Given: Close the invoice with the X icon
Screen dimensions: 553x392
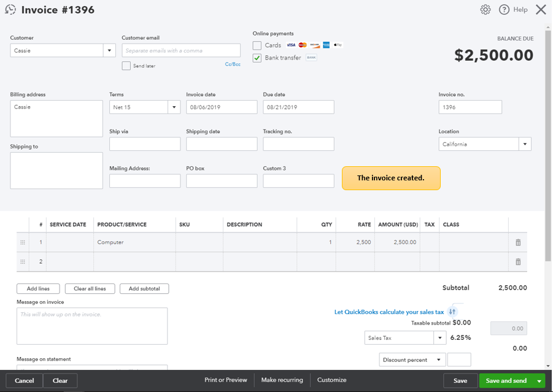Looking at the screenshot, I should coord(541,10).
